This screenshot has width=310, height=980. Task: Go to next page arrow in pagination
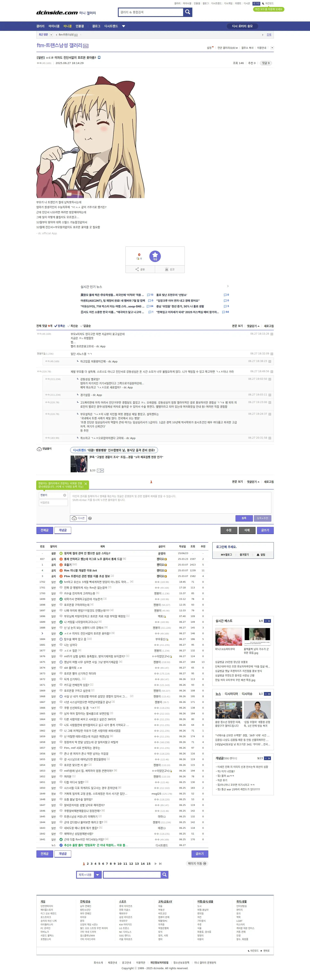pyautogui.click(x=155, y=864)
